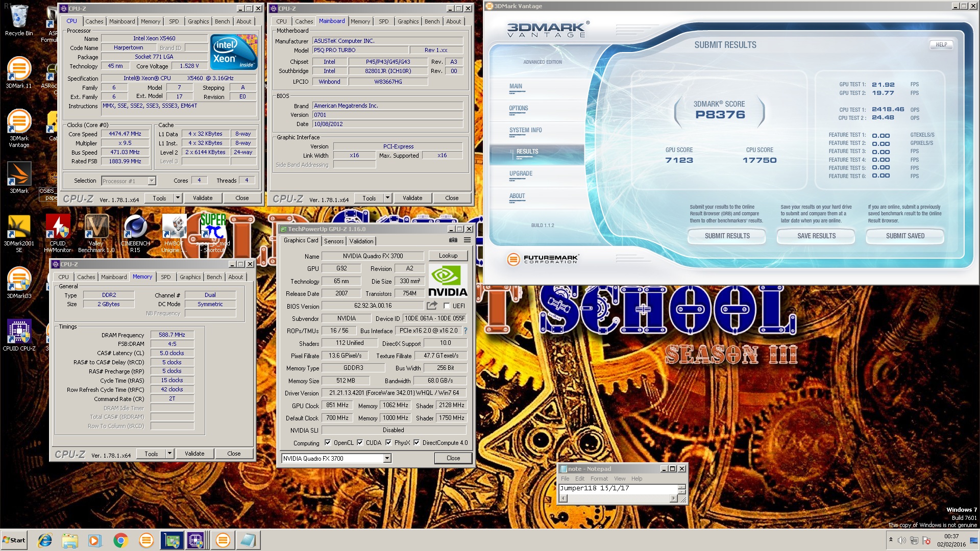Launch Google Chrome from the taskbar
Image resolution: width=980 pixels, height=551 pixels.
[x=120, y=540]
